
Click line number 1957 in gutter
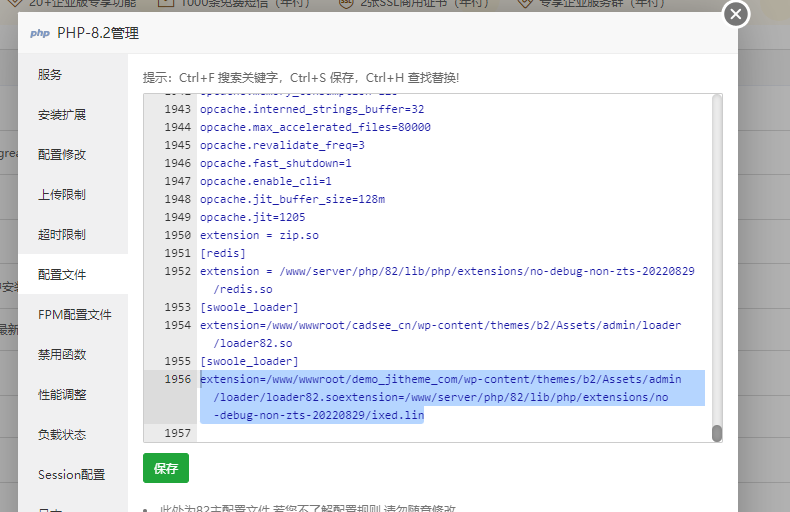[x=177, y=433]
